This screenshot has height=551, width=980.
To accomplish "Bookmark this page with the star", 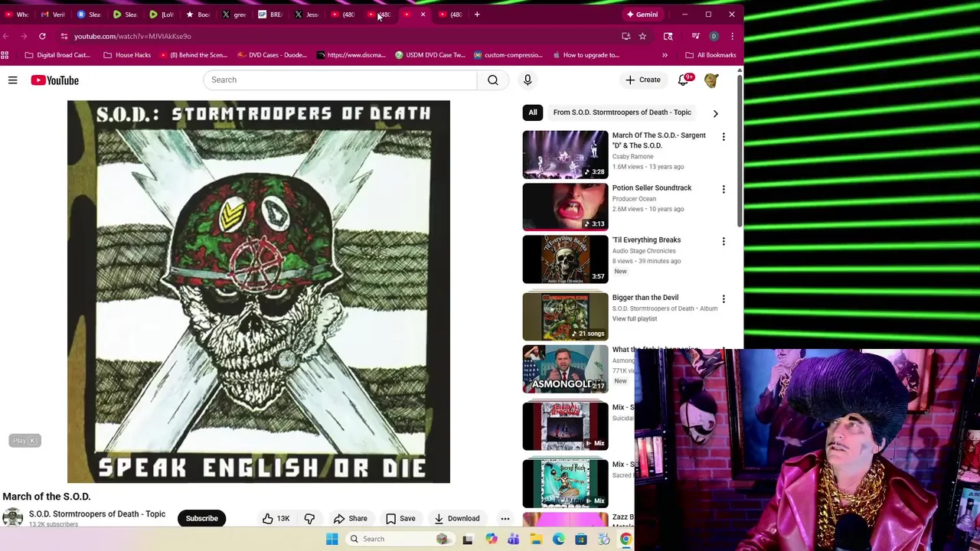I will 642,36.
